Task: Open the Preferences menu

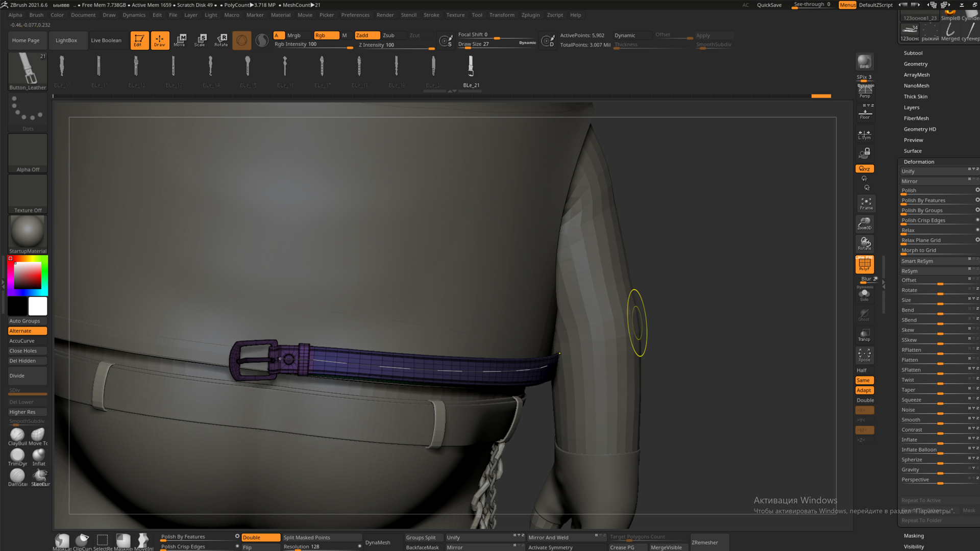Action: (355, 15)
